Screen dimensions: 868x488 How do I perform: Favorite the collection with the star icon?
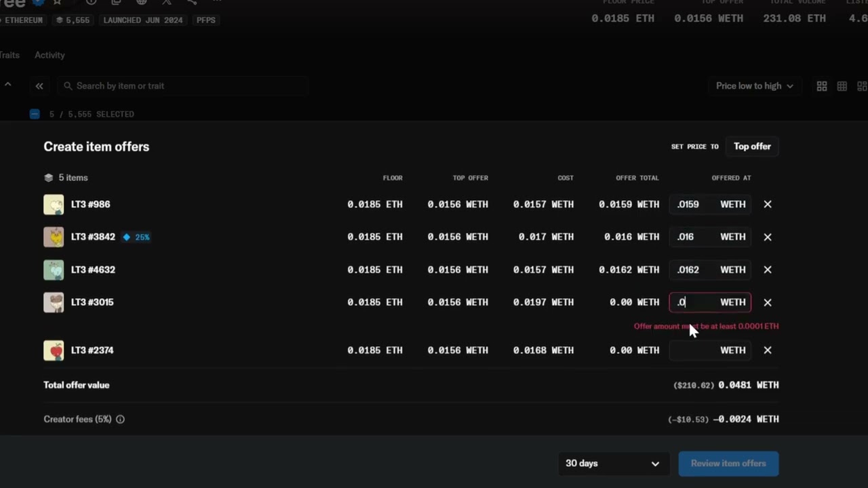58,2
